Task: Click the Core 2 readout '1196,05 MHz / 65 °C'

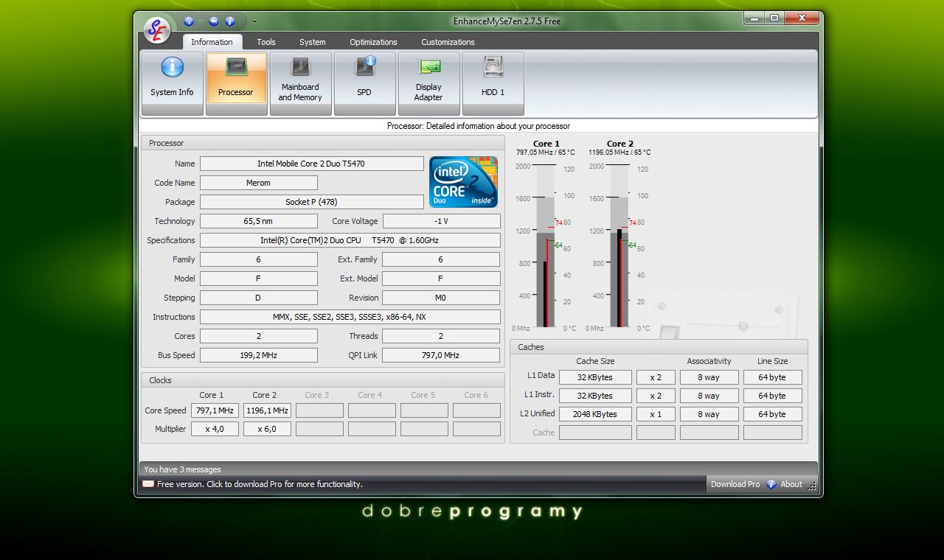Action: click(619, 153)
